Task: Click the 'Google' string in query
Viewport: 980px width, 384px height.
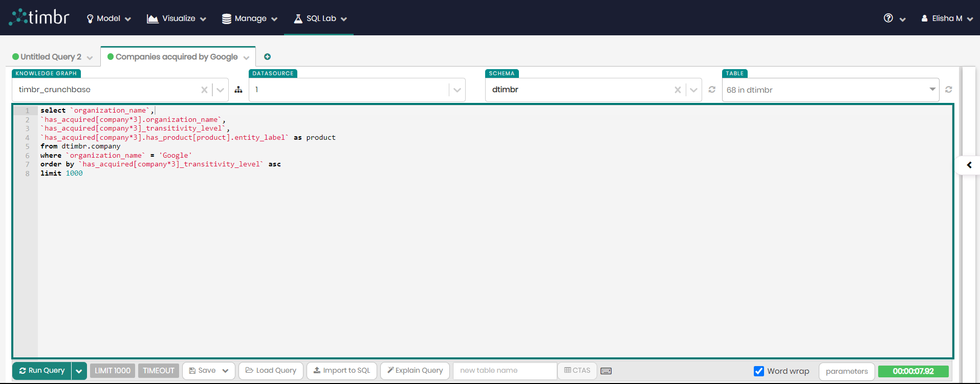Action: [176, 156]
